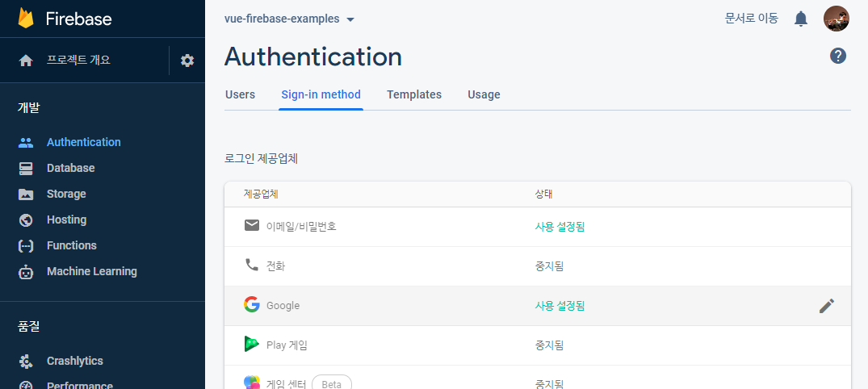868x389 pixels.
Task: Click the phone provider icon
Action: coord(252,265)
